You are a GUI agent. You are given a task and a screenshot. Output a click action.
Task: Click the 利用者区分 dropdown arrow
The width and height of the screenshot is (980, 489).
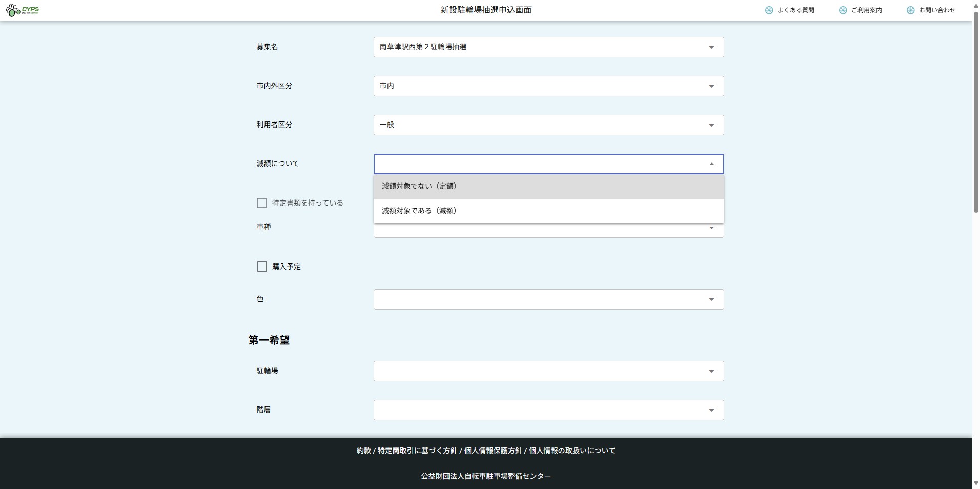[711, 125]
